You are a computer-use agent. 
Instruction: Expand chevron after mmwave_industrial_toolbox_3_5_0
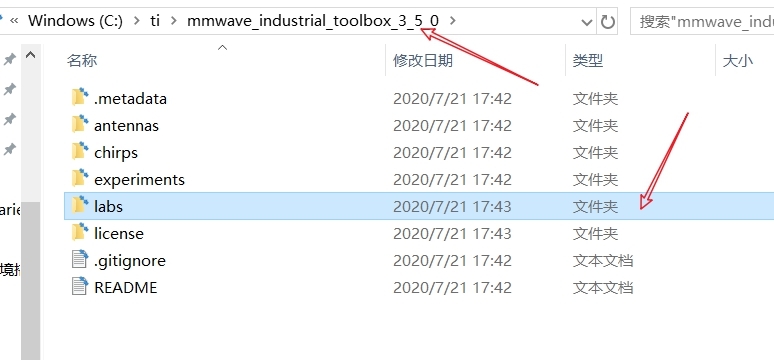click(x=454, y=21)
